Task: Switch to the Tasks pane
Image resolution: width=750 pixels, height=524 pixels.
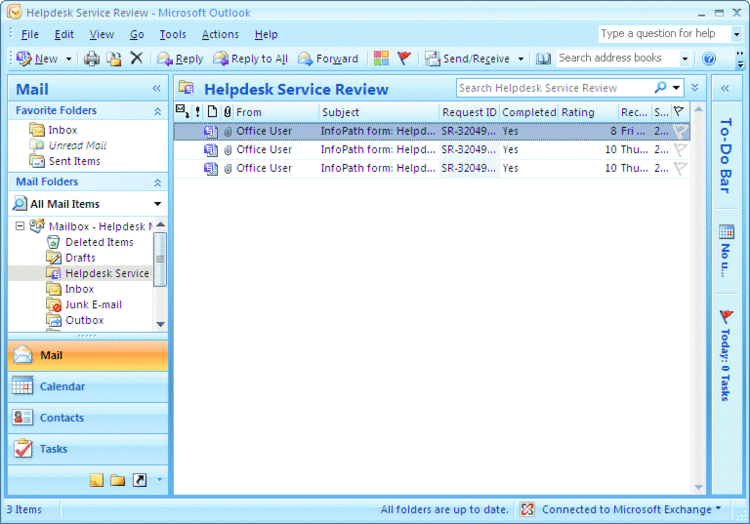Action: pyautogui.click(x=88, y=449)
